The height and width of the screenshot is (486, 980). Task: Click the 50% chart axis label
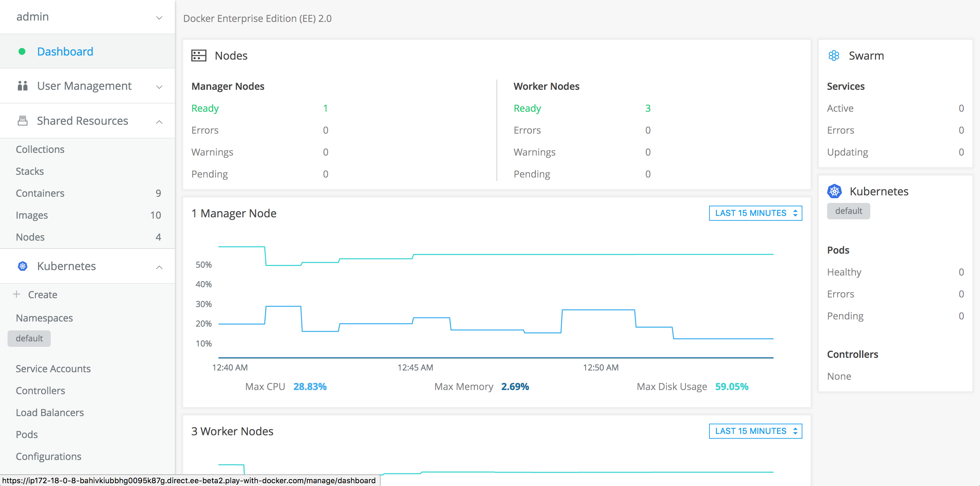tap(204, 265)
